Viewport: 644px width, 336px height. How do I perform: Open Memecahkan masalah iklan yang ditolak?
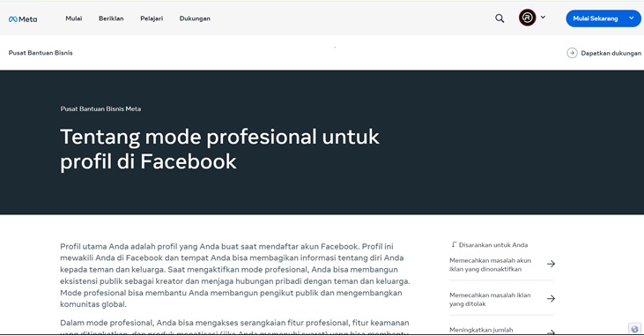click(490, 299)
